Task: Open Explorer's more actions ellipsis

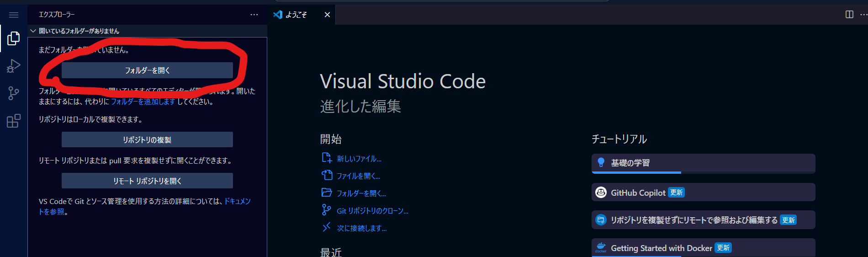Action: [x=254, y=15]
